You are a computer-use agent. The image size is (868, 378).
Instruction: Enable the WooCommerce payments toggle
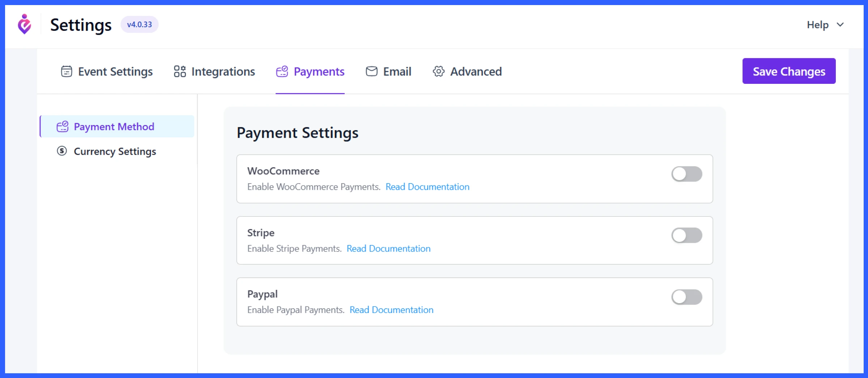click(687, 174)
